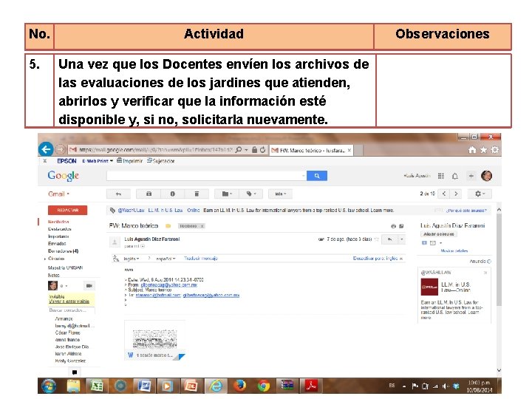Open the browser Home page icon
The width and height of the screenshot is (532, 399).
[x=472, y=149]
